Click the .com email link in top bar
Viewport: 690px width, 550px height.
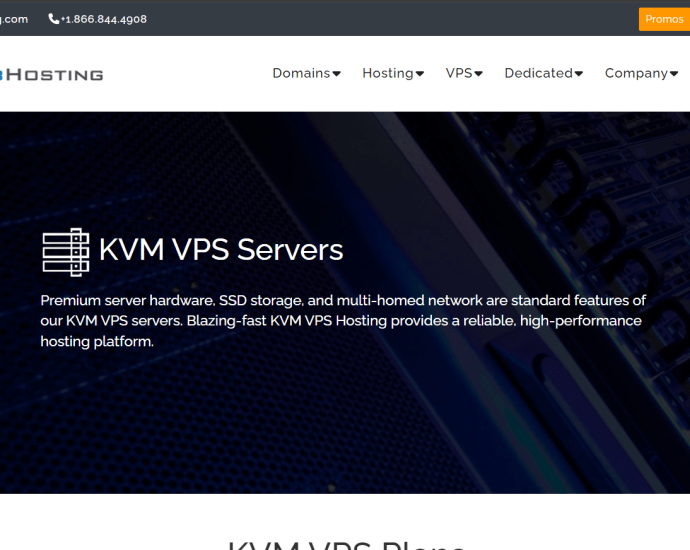click(x=14, y=19)
